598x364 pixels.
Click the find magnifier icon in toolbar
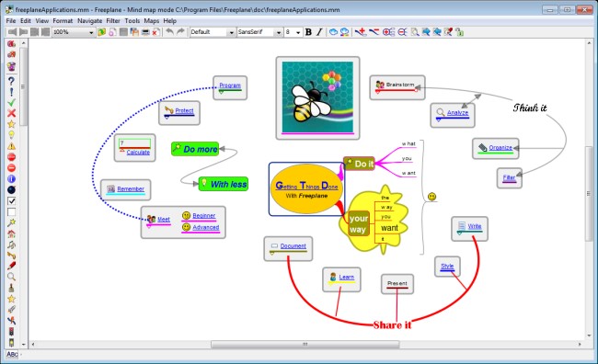pos(415,32)
